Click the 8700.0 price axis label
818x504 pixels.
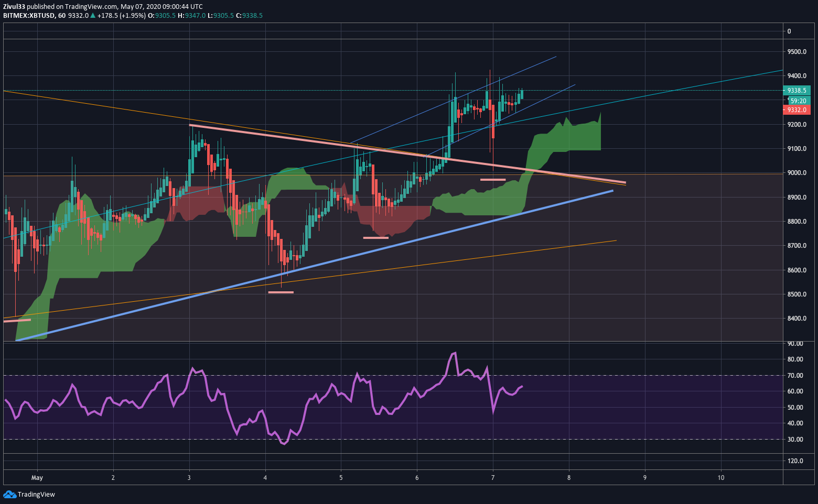[x=797, y=246]
